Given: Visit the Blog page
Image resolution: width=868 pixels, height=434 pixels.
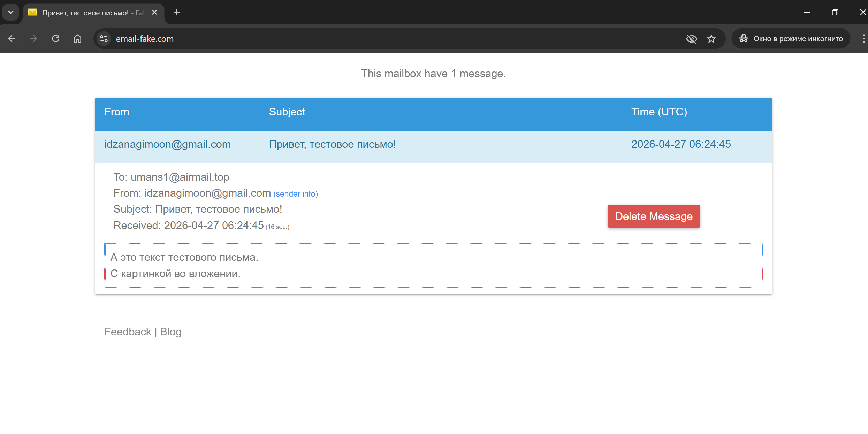Looking at the screenshot, I should point(170,332).
